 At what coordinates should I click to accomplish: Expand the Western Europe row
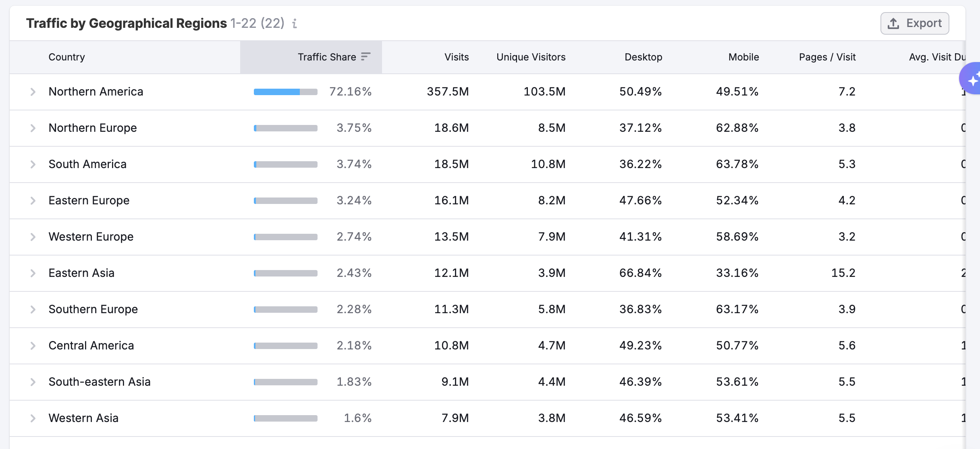(33, 237)
